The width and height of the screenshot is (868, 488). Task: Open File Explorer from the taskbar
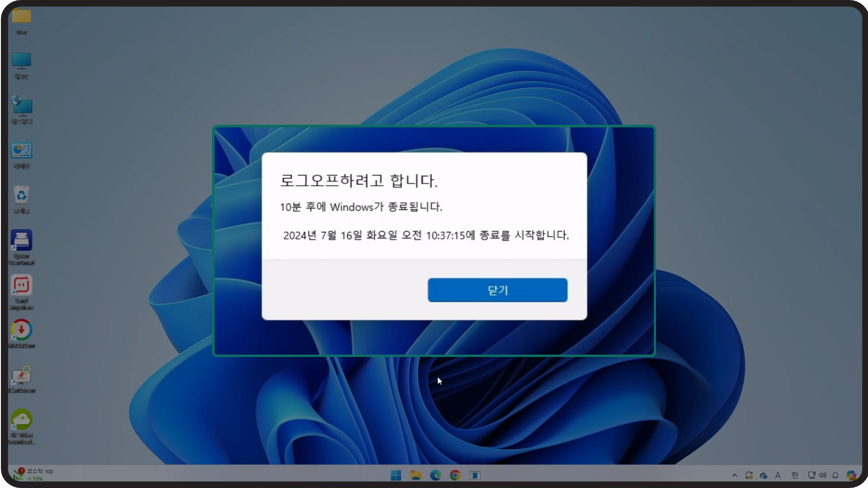pyautogui.click(x=415, y=475)
